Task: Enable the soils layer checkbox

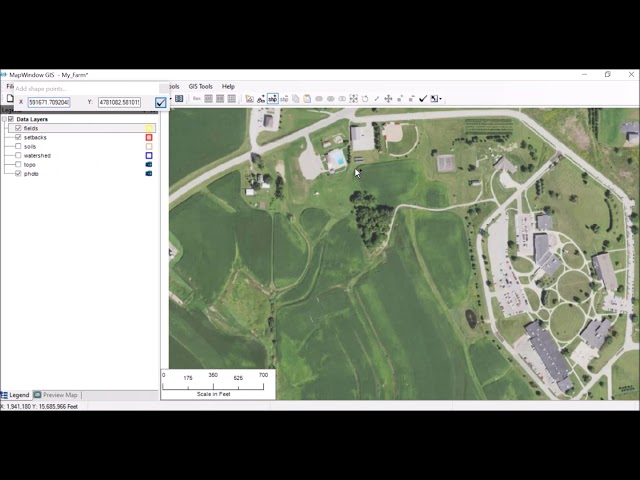Action: tap(18, 146)
